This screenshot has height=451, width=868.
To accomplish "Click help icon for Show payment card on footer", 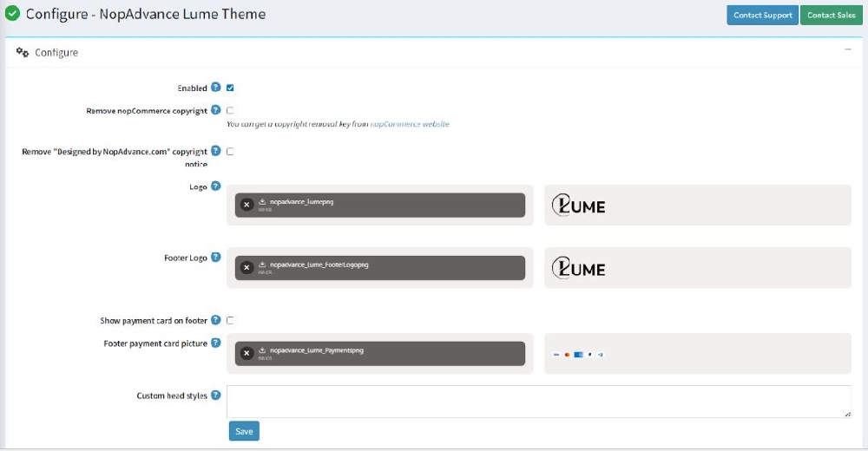I will point(216,320).
